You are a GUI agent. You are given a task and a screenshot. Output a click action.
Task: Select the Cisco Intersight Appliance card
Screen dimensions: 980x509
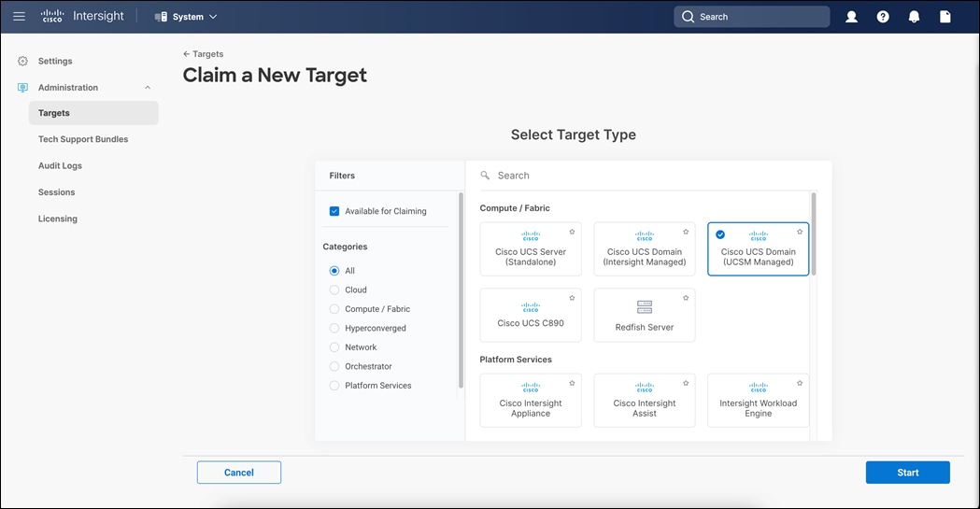[531, 401]
